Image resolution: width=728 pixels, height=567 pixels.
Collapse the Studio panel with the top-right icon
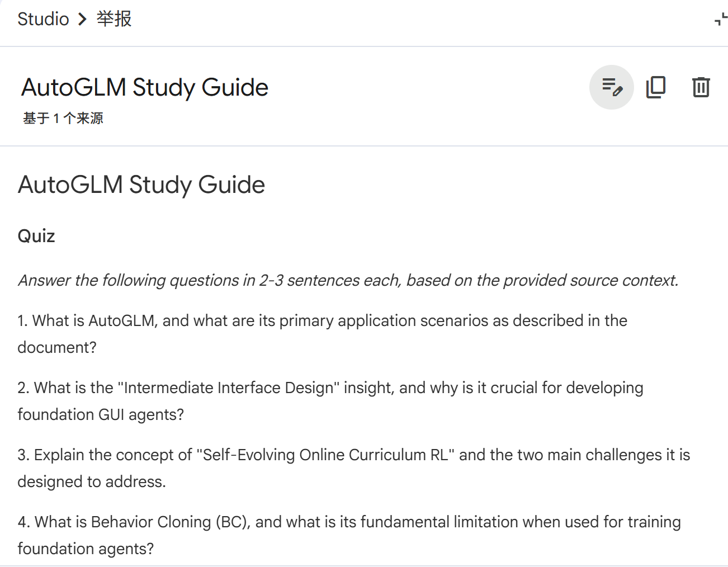tap(721, 19)
